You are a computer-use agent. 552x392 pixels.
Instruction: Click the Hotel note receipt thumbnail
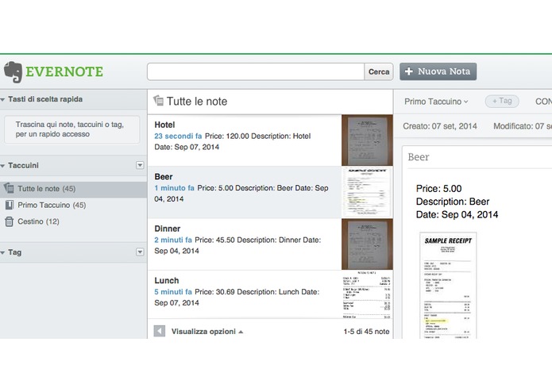pos(367,140)
